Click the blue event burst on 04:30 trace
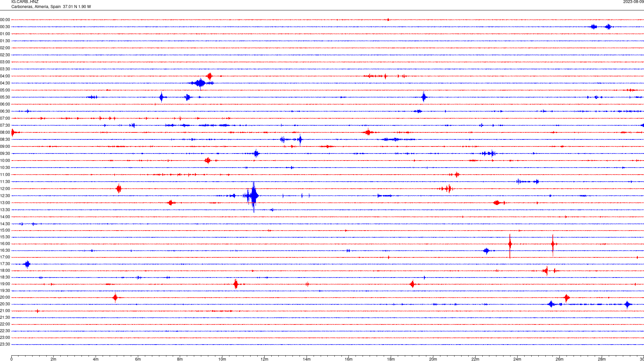Viewport: 644px width, 362px height. [x=201, y=83]
